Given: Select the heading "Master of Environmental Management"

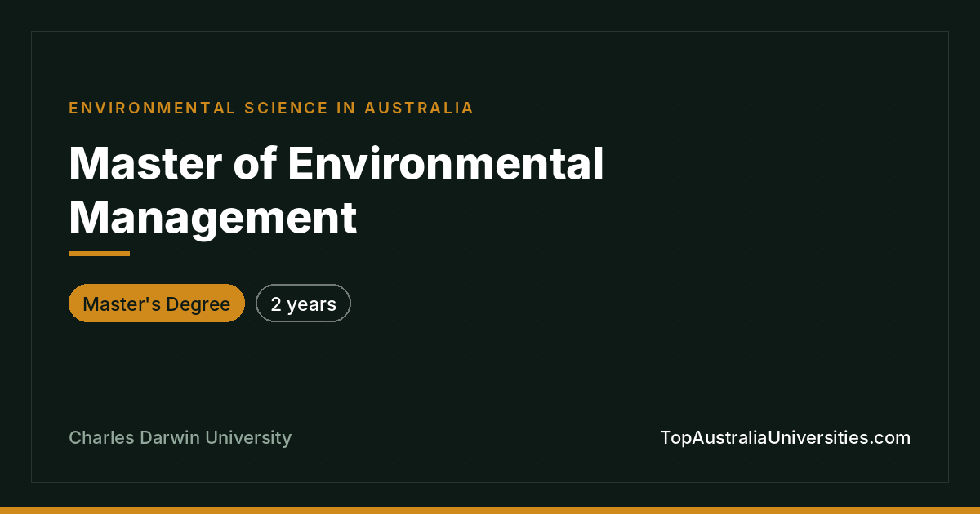Looking at the screenshot, I should (336, 191).
